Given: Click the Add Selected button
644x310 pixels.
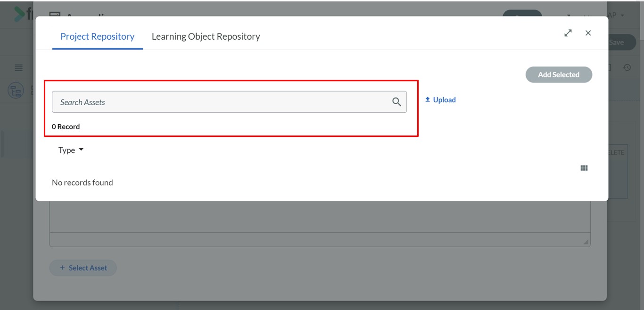Looking at the screenshot, I should click(559, 75).
